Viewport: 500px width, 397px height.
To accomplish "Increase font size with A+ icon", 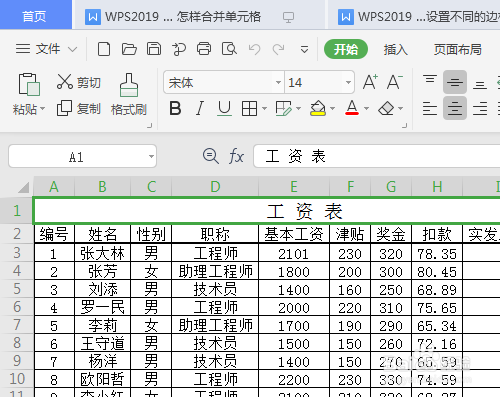I will point(370,82).
